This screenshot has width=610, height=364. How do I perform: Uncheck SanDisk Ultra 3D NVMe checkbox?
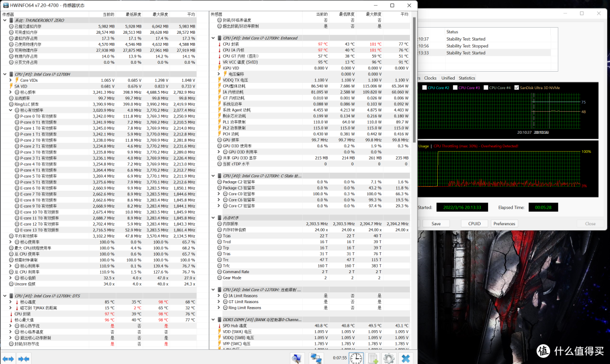(x=516, y=87)
